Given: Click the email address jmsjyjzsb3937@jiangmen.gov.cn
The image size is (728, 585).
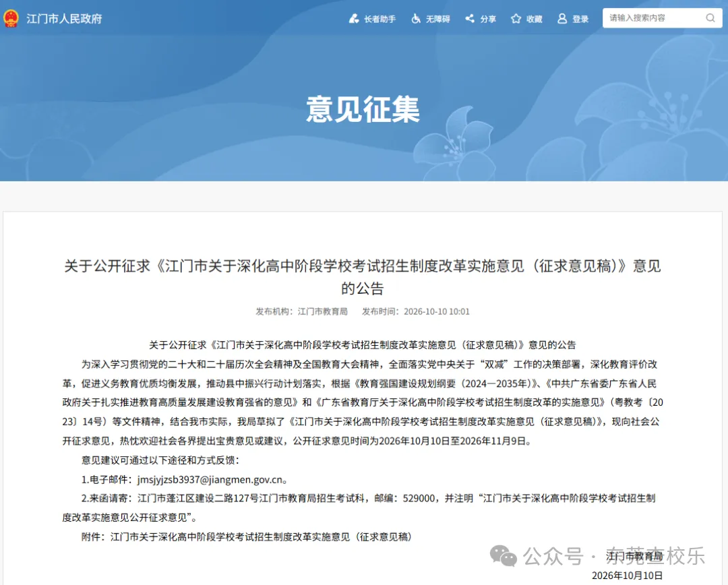Looking at the screenshot, I should (210, 480).
